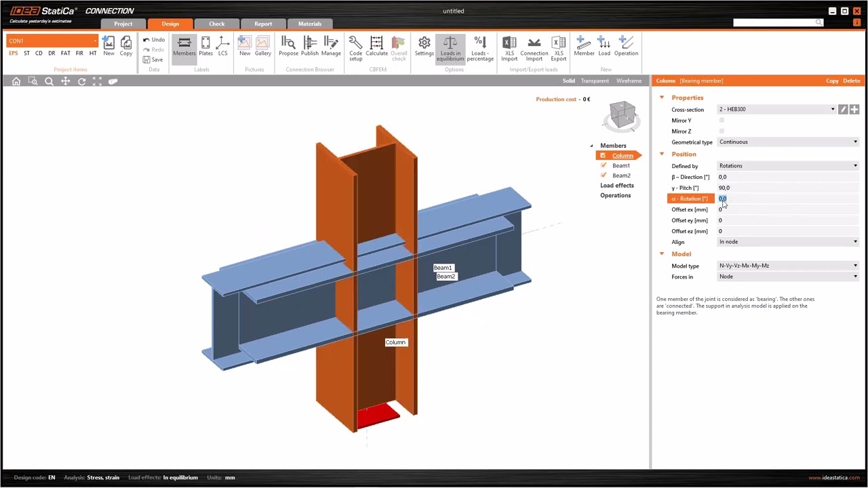Collapse the Model section
The width and height of the screenshot is (868, 488).
(x=662, y=254)
